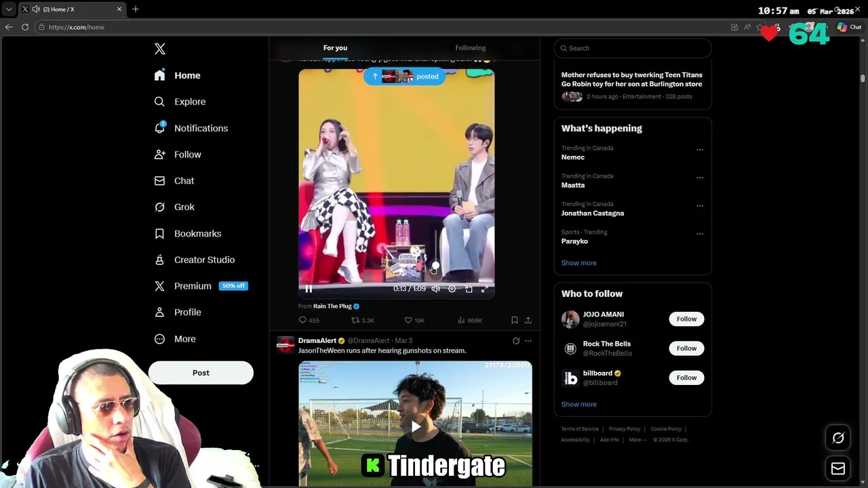Mute the video volume
The image size is (868, 488).
435,289
